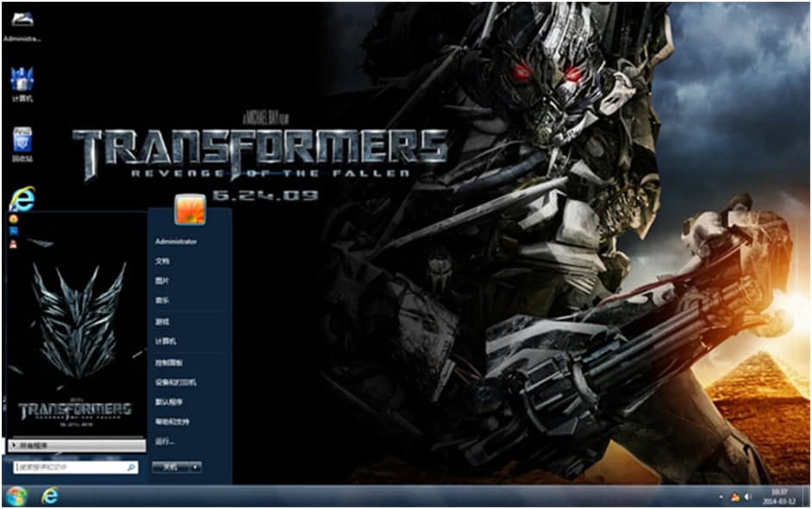The image size is (812, 509).
Task: Open 文档 from the Start menu
Action: [163, 261]
